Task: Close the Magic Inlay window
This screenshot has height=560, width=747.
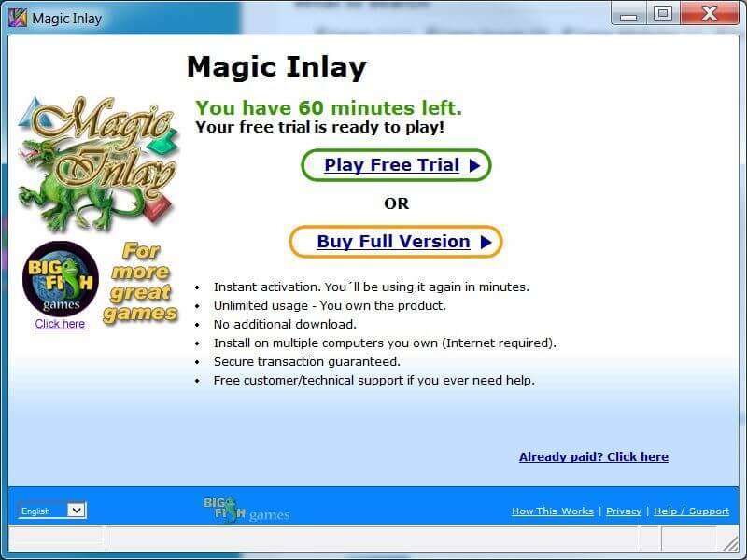Action: click(x=710, y=14)
